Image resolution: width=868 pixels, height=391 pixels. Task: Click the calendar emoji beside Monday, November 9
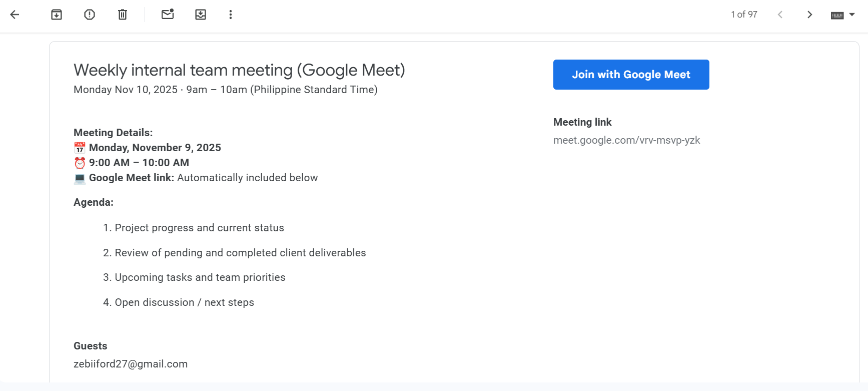[80, 148]
